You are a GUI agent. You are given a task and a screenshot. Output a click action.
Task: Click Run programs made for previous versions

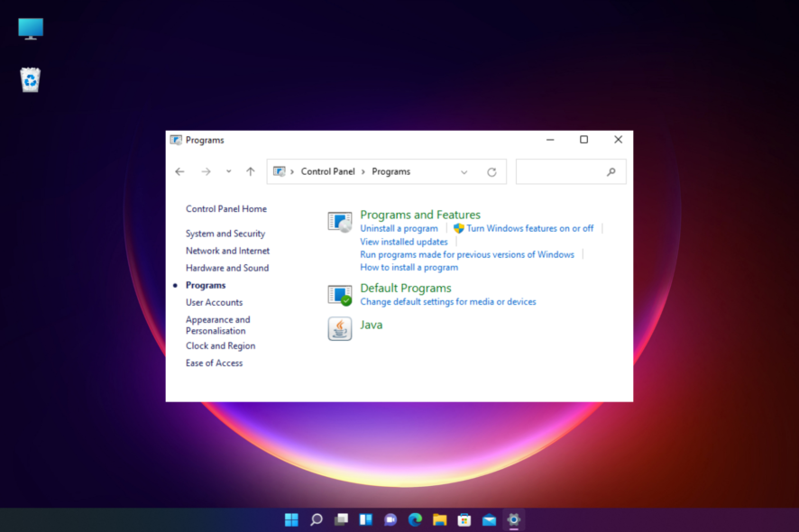pos(467,254)
